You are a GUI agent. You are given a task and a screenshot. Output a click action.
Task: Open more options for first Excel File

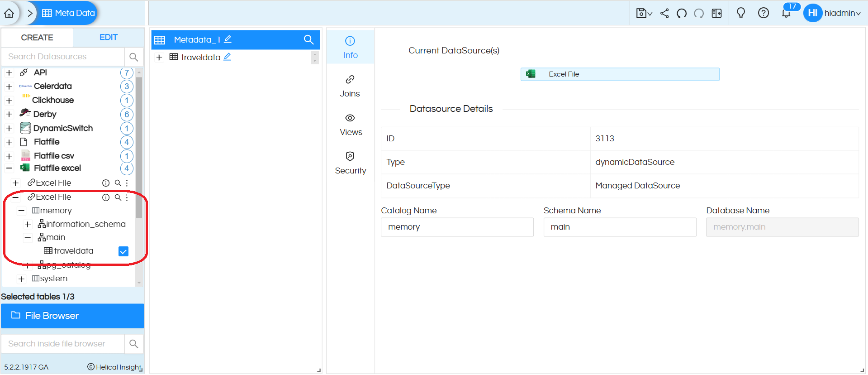(127, 183)
